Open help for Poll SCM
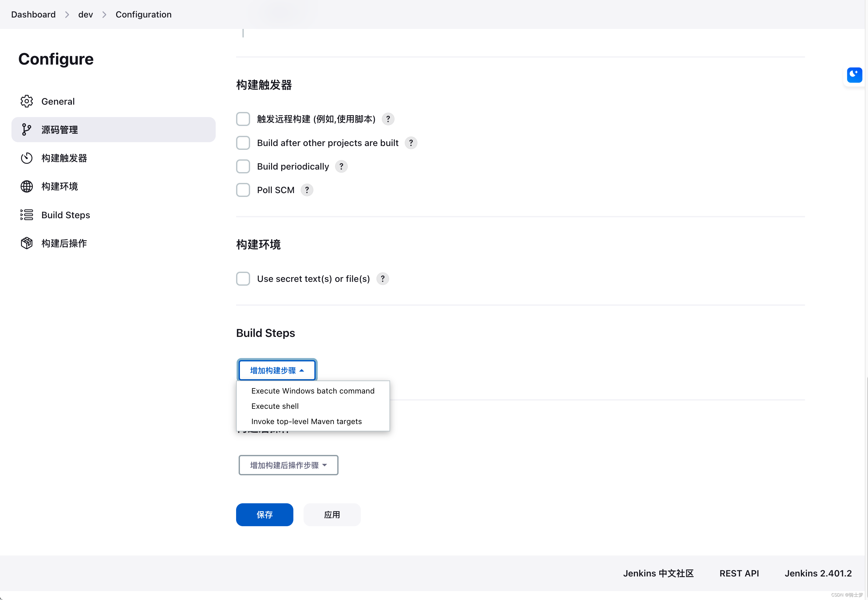868x600 pixels. point(307,190)
